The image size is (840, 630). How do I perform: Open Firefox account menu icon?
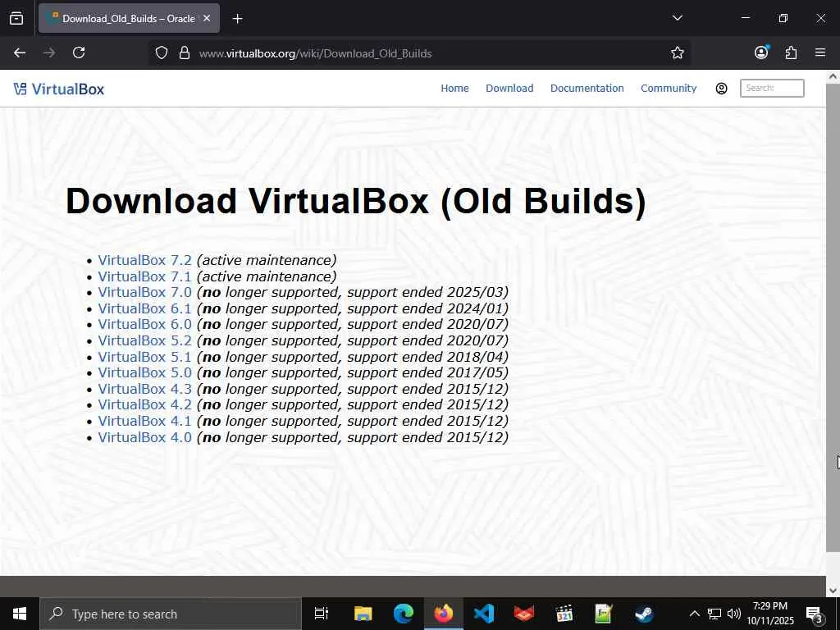click(761, 52)
